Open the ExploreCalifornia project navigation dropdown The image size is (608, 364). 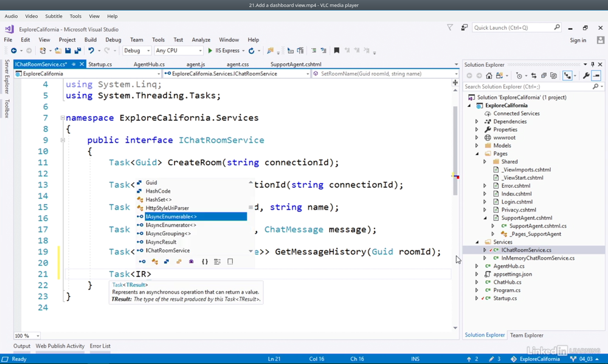(x=88, y=74)
